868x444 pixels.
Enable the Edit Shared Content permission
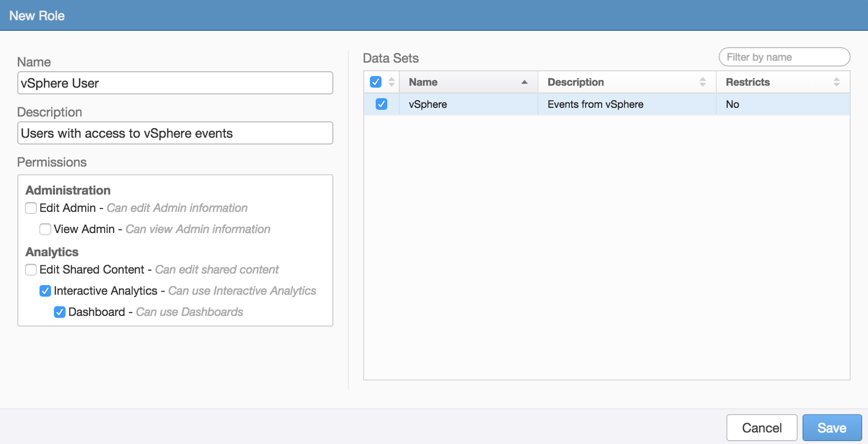click(30, 270)
